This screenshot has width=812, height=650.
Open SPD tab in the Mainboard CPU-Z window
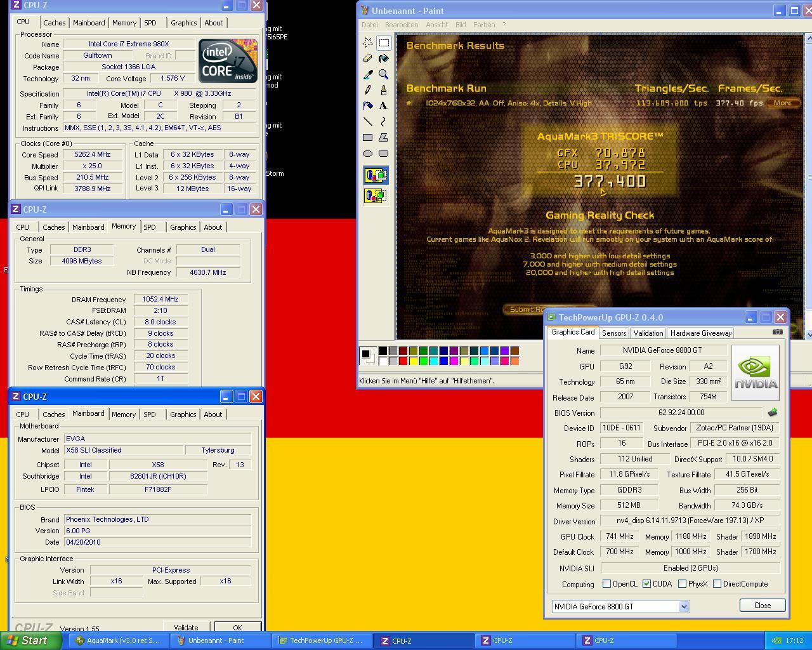tap(150, 415)
